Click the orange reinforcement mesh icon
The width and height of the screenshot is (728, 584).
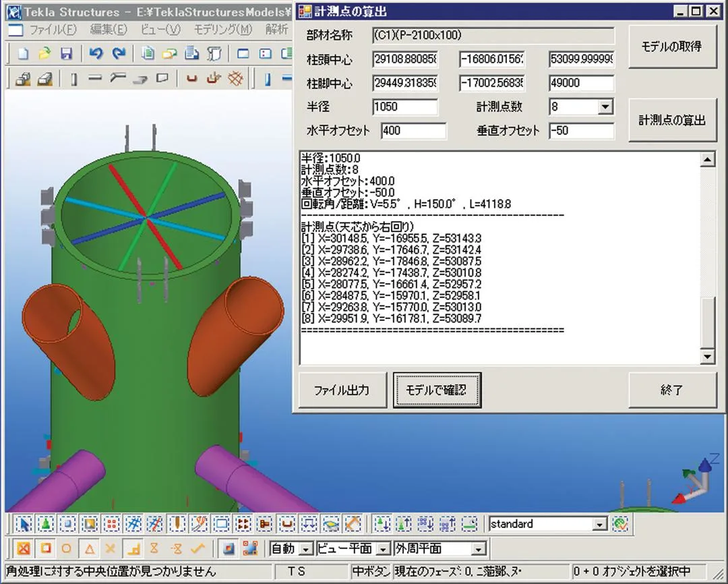coord(235,79)
